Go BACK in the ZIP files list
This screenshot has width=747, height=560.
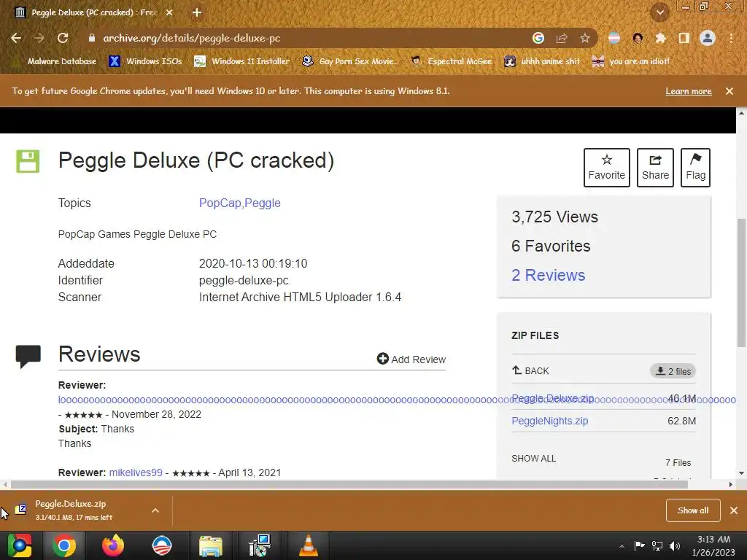[531, 370]
